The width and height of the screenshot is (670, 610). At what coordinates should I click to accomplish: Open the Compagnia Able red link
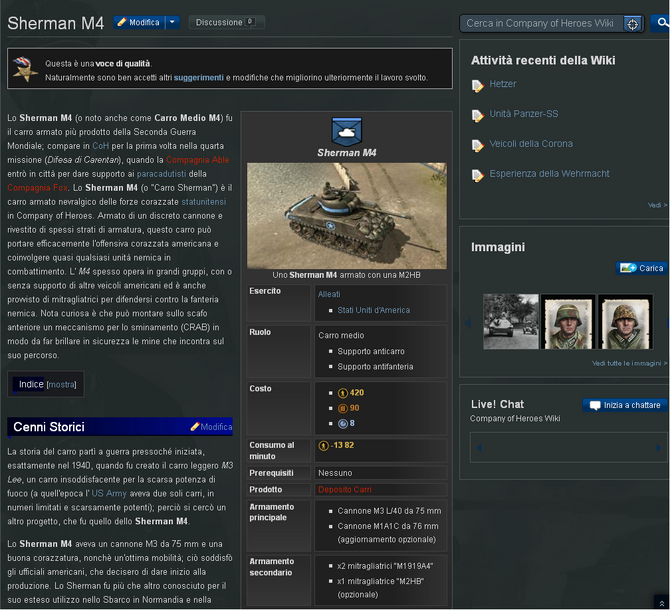click(x=197, y=160)
